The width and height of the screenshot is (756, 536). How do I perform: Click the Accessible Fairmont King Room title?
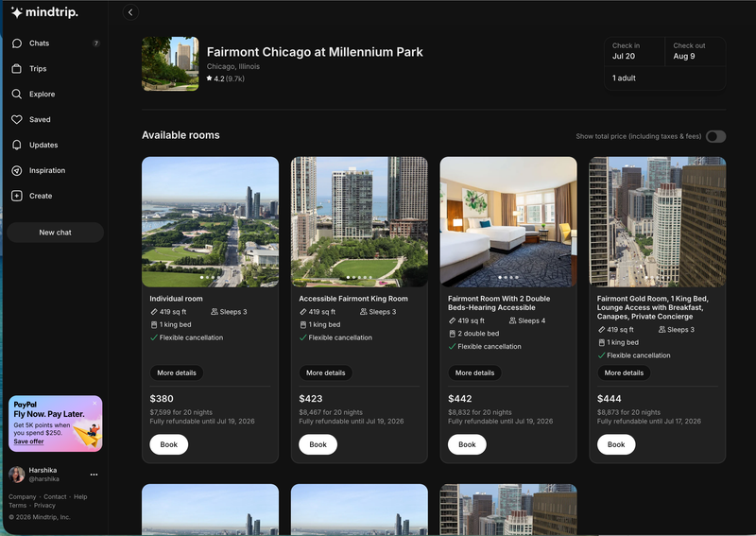pyautogui.click(x=353, y=299)
